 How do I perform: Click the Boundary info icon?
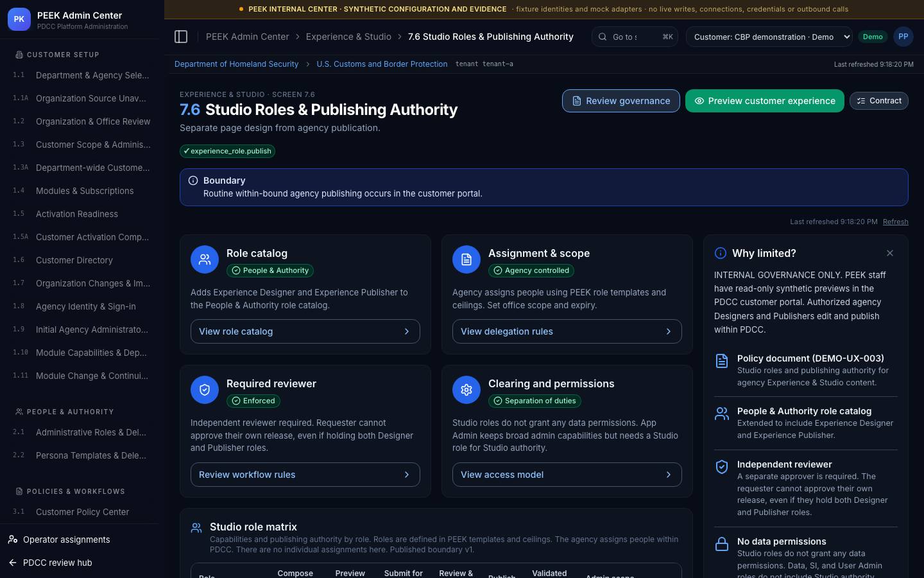coord(193,180)
